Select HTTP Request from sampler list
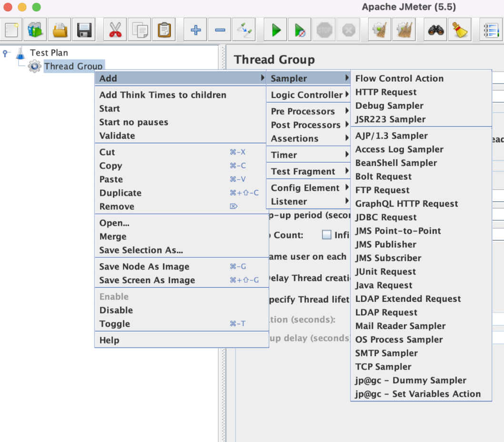This screenshot has height=442, width=504. pyautogui.click(x=386, y=92)
